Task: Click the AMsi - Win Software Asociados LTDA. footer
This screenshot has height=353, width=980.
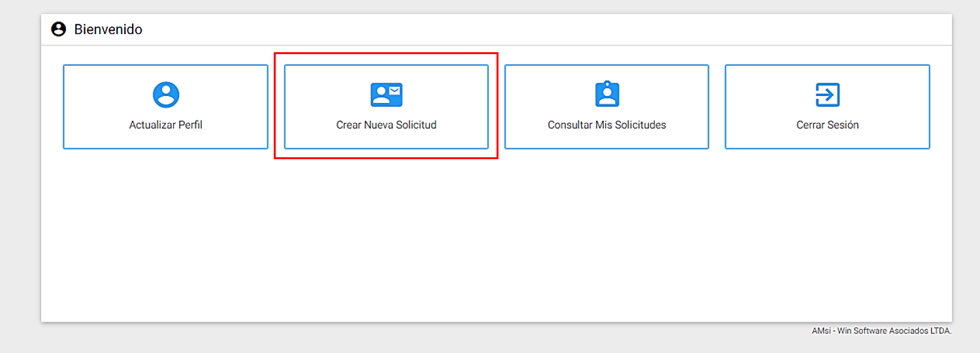Action: coord(881,331)
